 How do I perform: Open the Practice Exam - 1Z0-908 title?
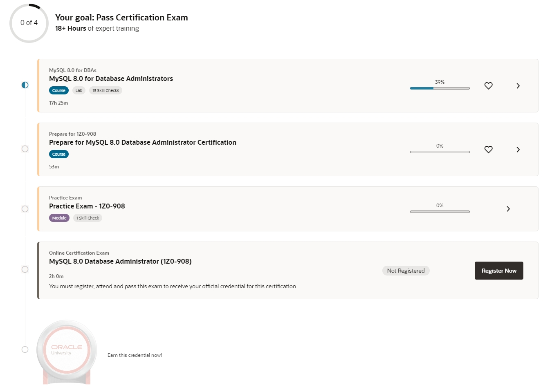point(87,206)
